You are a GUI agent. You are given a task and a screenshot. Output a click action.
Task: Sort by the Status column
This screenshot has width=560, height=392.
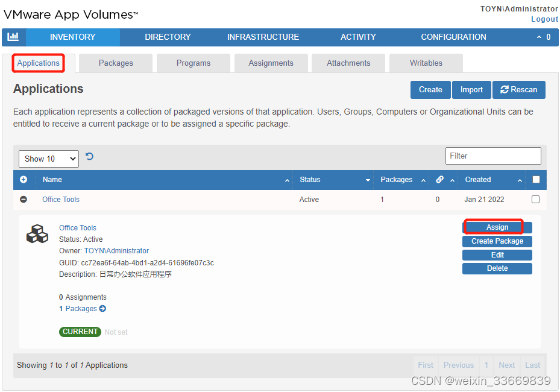[x=333, y=180]
